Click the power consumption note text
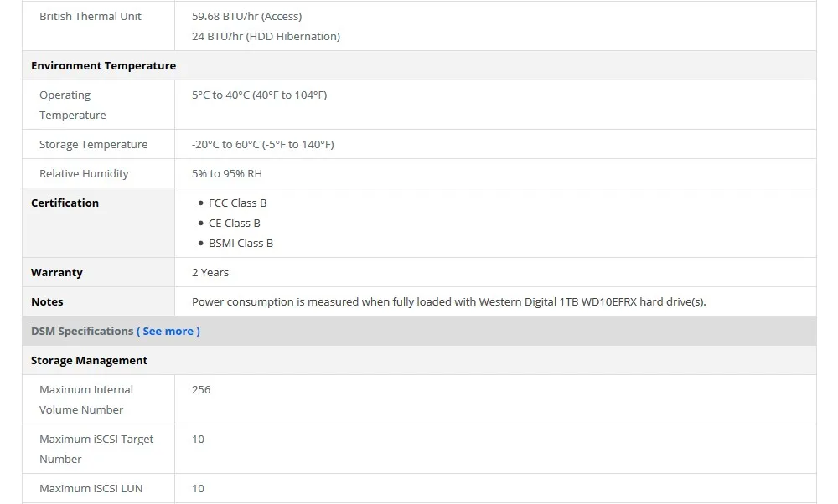The image size is (838, 504). [448, 302]
